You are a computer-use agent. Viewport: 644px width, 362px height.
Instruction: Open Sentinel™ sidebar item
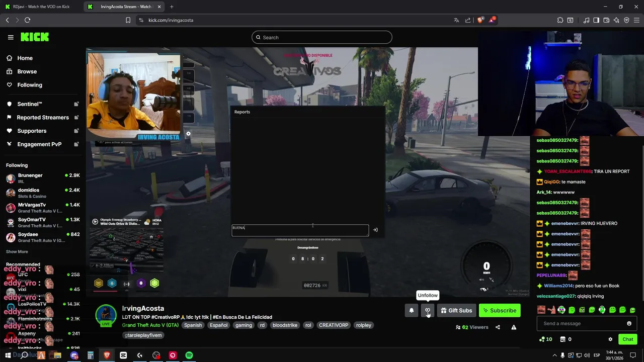(x=43, y=104)
